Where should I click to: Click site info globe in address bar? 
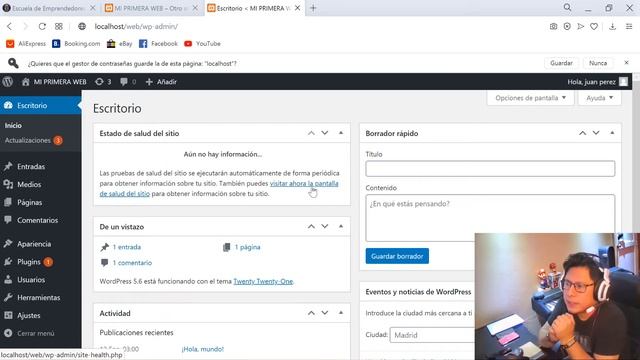tap(82, 27)
